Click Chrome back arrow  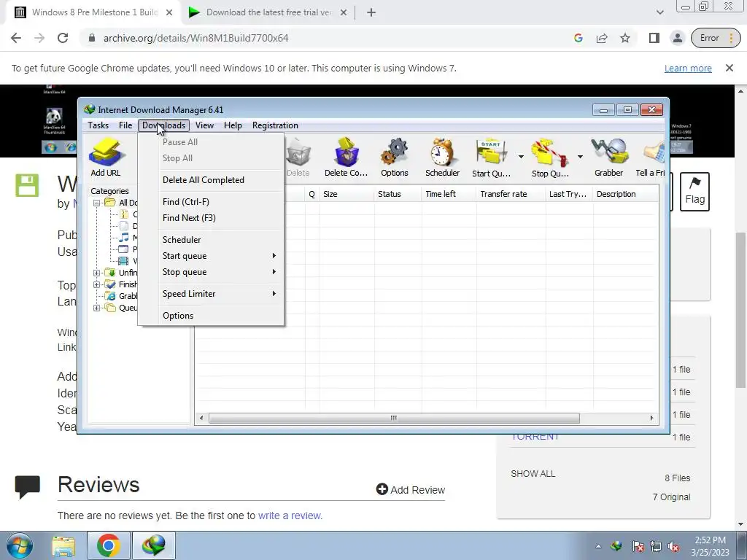16,38
